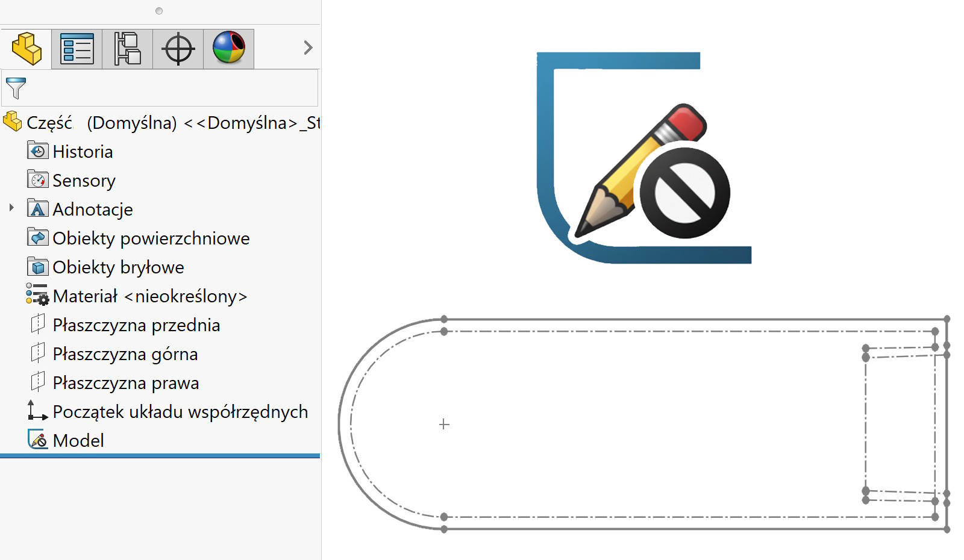Expand the Adnotacje folder
The height and width of the screenshot is (560, 964).
pos(11,208)
